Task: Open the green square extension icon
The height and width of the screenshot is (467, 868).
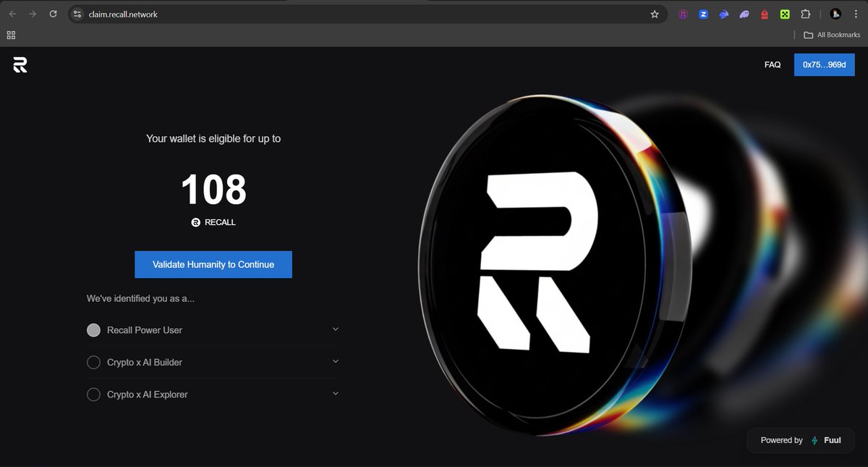Action: click(x=785, y=14)
